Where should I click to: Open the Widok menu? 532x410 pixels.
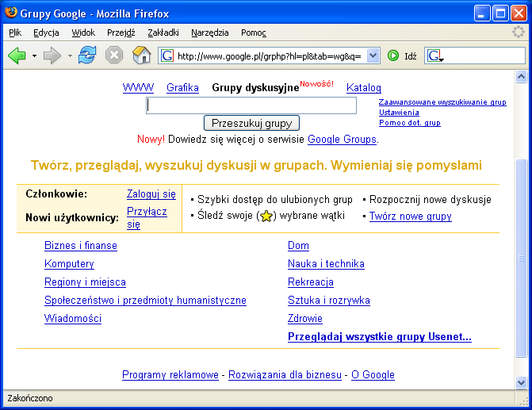(83, 33)
